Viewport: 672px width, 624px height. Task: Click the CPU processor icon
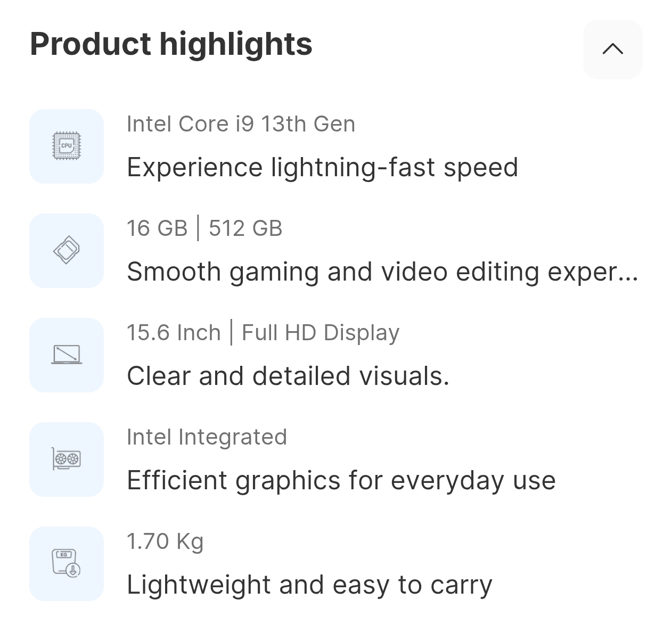(x=67, y=146)
